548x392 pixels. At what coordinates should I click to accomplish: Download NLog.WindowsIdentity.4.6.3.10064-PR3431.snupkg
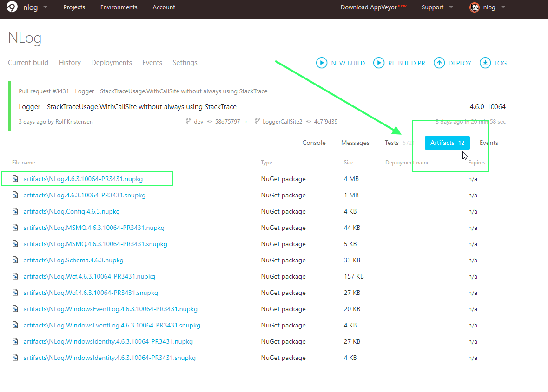tap(110, 358)
